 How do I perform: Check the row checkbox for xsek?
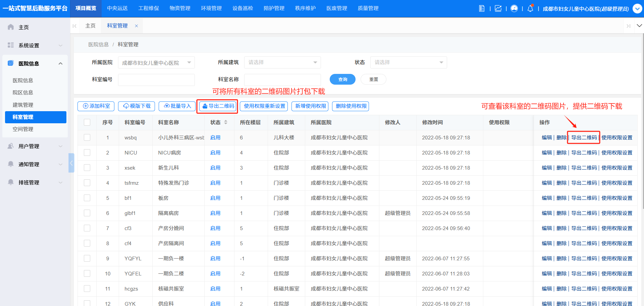(87, 168)
